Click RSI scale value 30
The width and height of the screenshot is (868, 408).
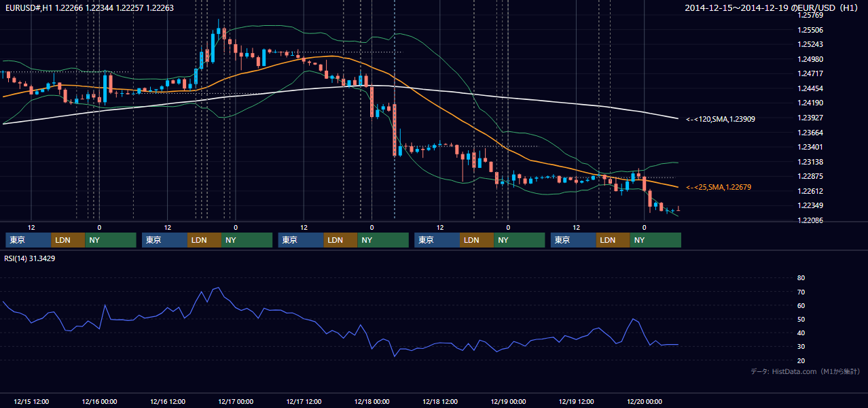click(x=801, y=346)
